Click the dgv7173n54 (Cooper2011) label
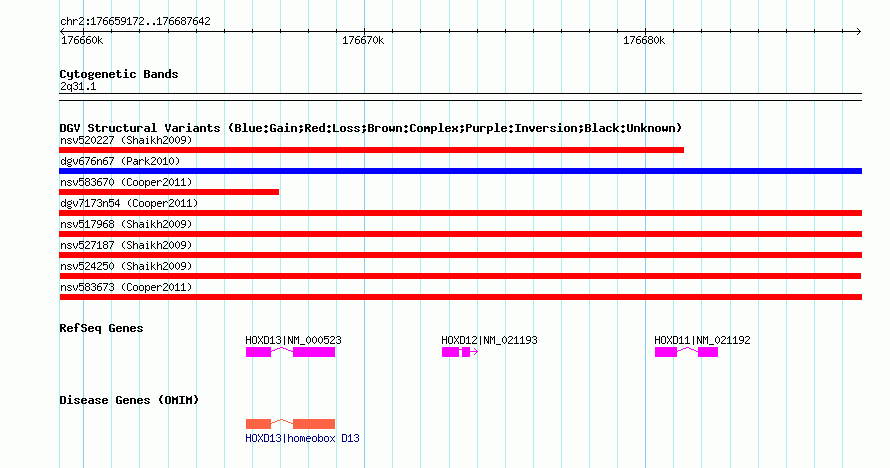 pos(129,203)
